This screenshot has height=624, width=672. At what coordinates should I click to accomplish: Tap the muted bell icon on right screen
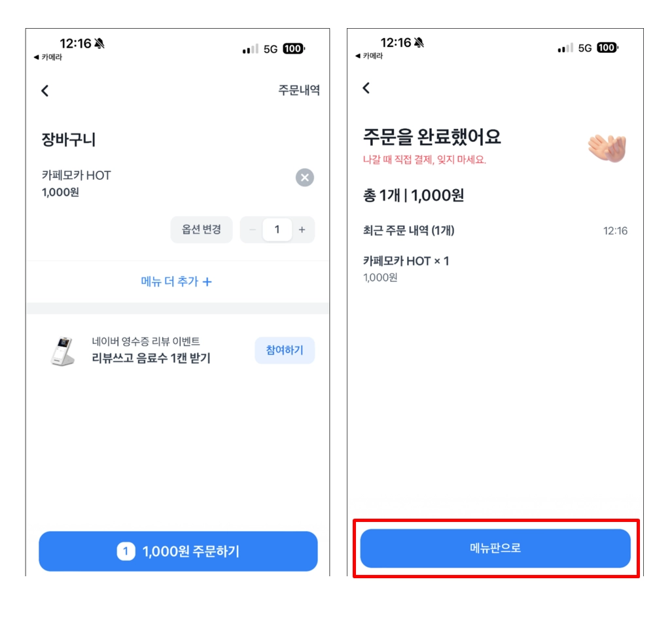click(419, 43)
